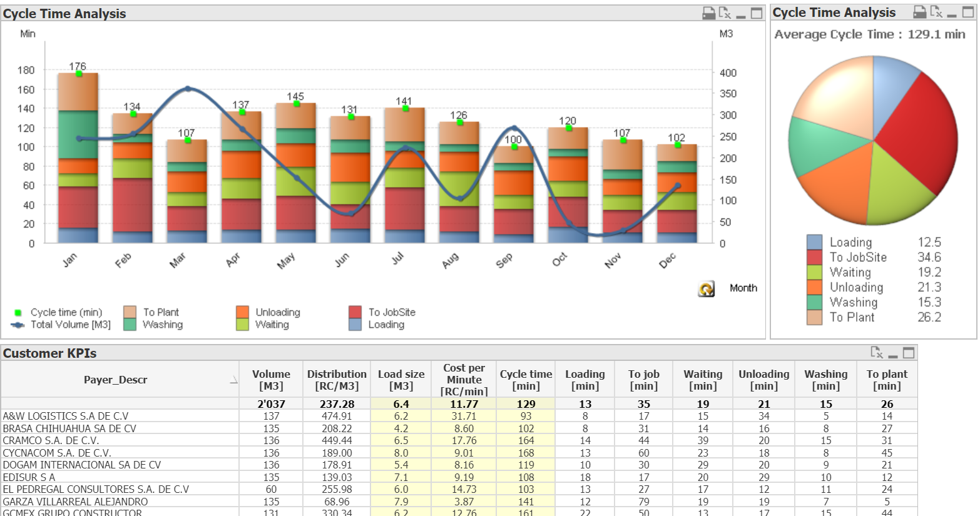Sort by Load size [M3] column header
The image size is (980, 516).
point(401,380)
